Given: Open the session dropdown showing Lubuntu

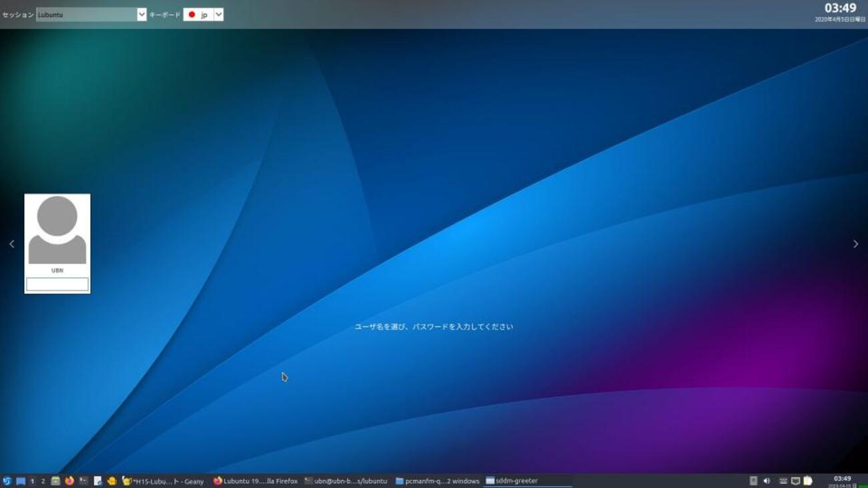Looking at the screenshot, I should coord(91,15).
